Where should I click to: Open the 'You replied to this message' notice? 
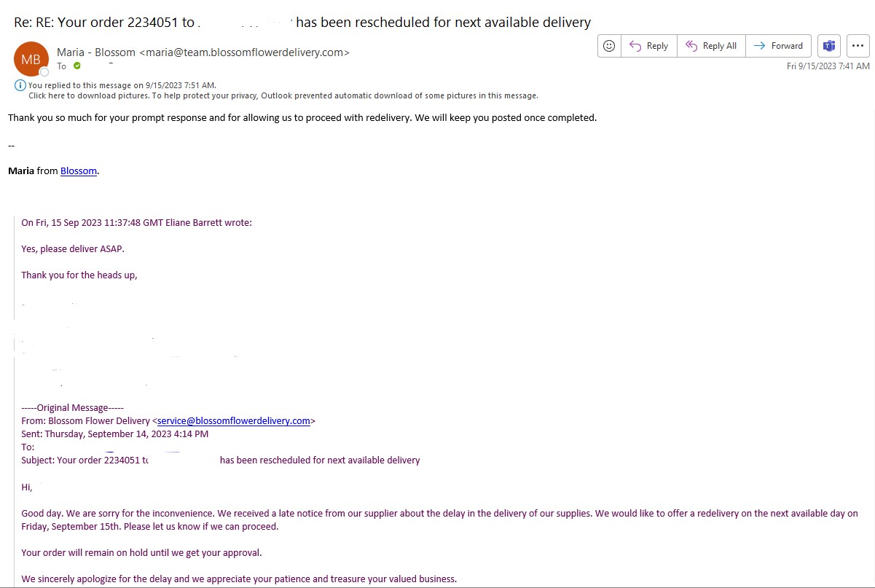122,85
